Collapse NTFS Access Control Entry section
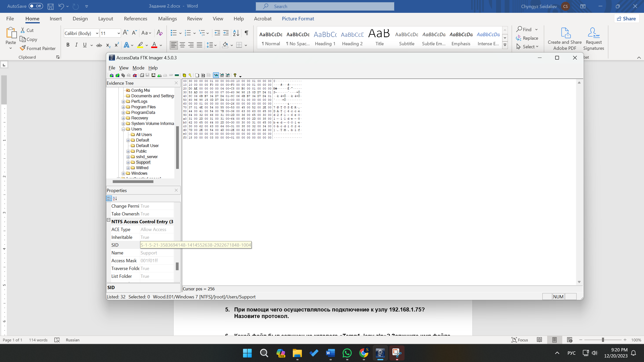The width and height of the screenshot is (644, 362). 109,220
